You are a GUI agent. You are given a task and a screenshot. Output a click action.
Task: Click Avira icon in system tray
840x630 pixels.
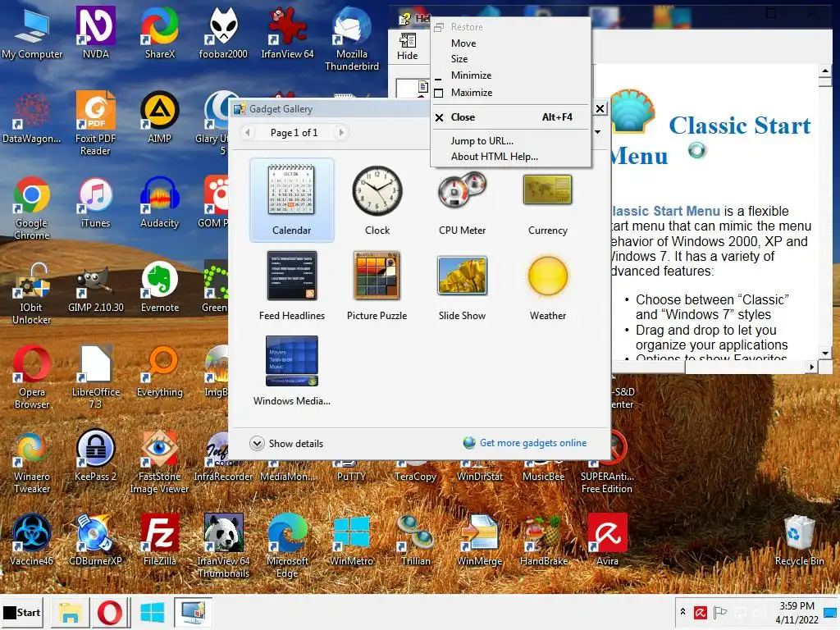(701, 612)
